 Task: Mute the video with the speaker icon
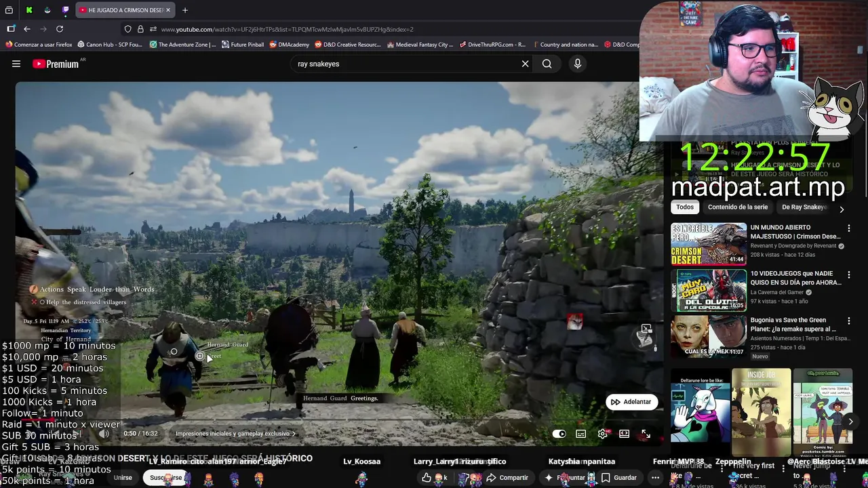[x=104, y=434]
